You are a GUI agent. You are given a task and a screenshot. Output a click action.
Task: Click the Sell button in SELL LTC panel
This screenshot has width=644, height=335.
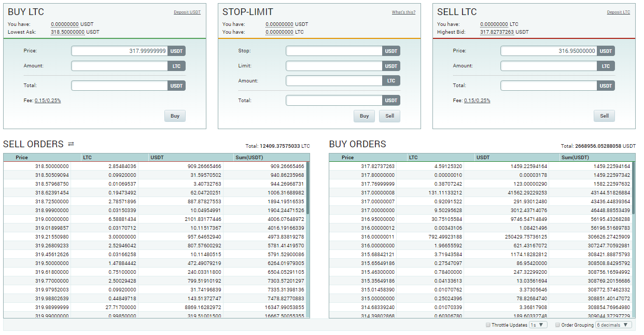tap(604, 116)
